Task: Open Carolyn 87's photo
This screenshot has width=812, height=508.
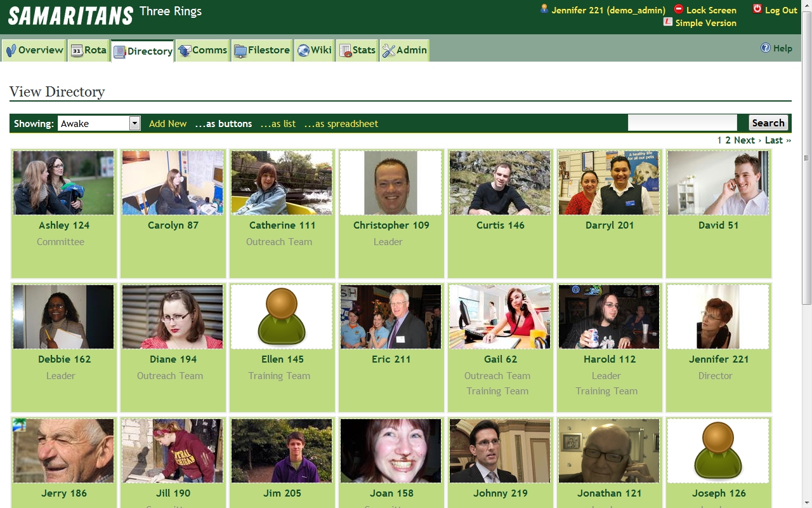Action: [x=173, y=183]
